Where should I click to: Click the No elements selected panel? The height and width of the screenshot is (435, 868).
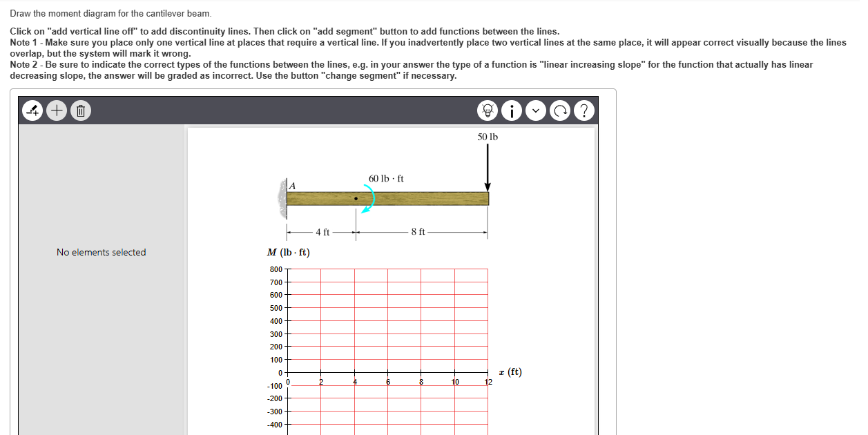[101, 252]
